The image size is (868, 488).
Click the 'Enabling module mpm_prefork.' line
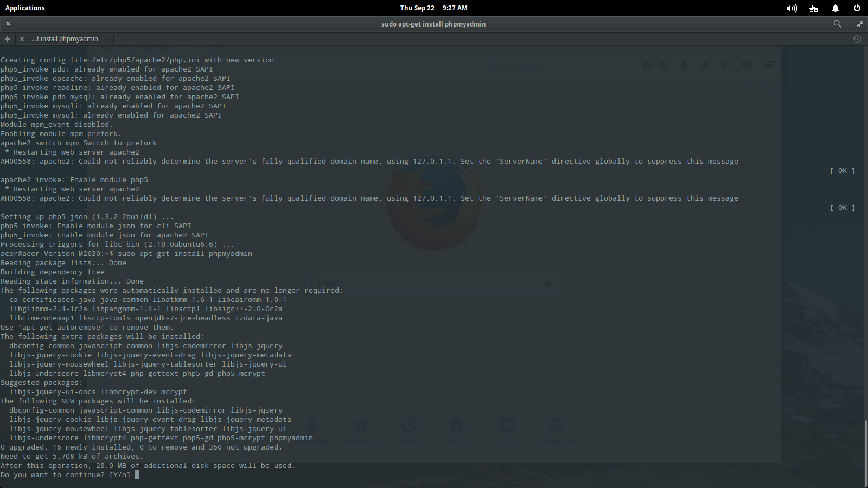pyautogui.click(x=61, y=134)
